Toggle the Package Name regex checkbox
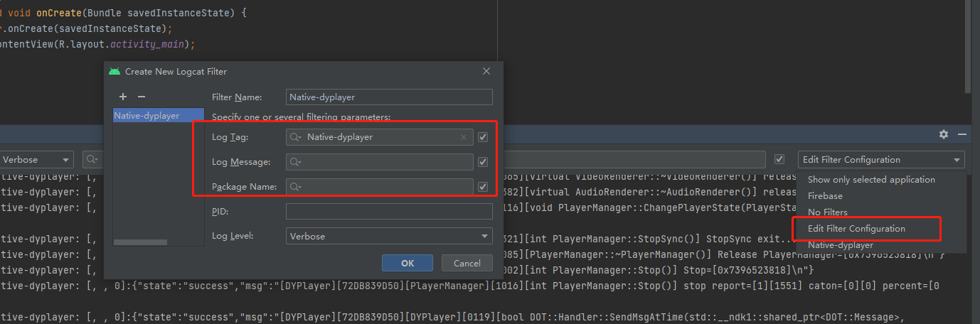This screenshot has height=324, width=980. coord(483,187)
